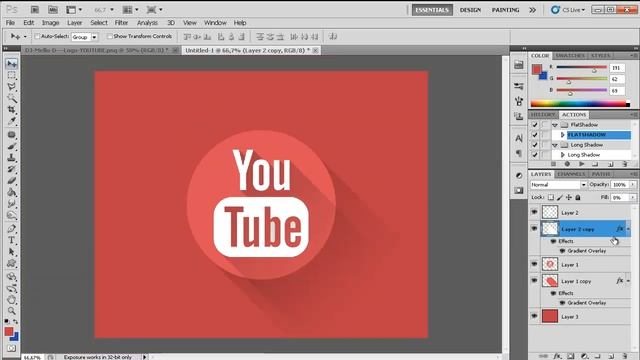This screenshot has width=640, height=360.
Task: Open the Mini Bridge button
Action: coord(53,9)
